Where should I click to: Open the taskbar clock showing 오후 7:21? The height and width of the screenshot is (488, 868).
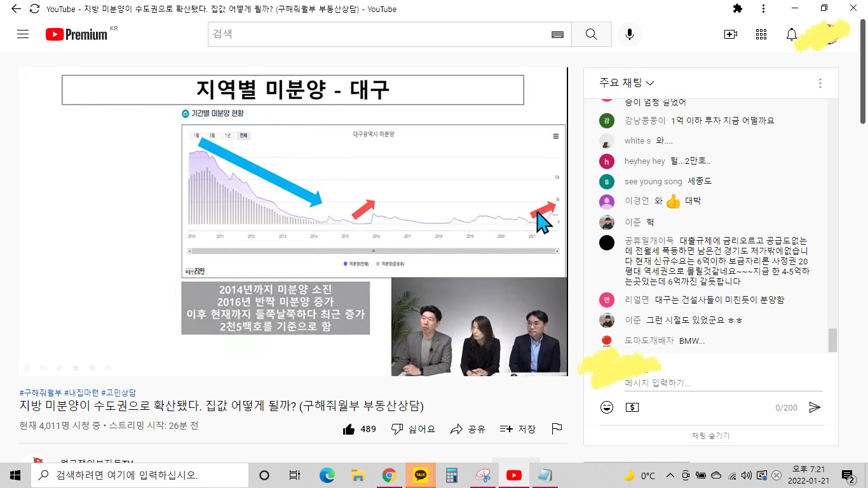808,475
